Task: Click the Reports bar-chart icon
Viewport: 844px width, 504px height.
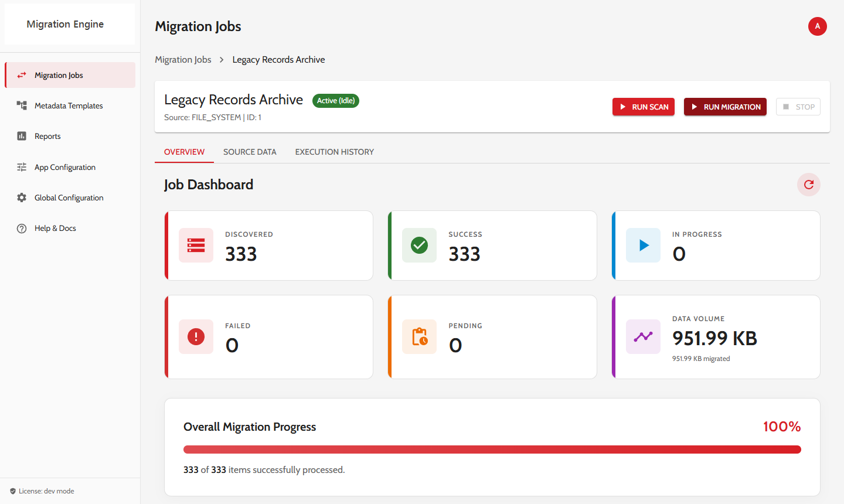Action: point(22,136)
